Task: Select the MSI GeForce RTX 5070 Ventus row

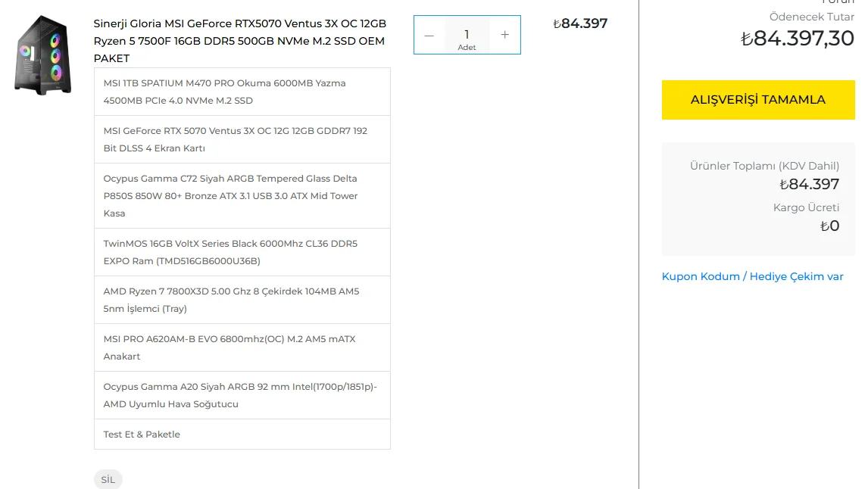Action: (x=242, y=139)
